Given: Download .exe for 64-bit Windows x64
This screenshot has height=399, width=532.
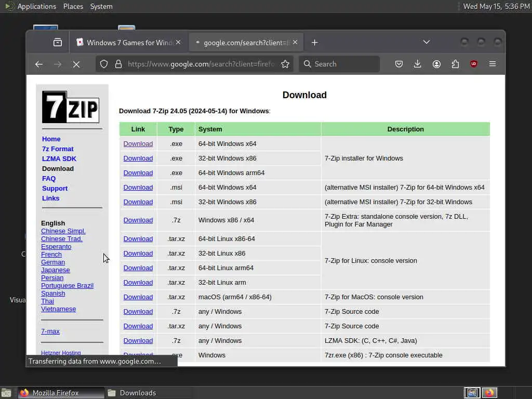Looking at the screenshot, I should [x=138, y=144].
